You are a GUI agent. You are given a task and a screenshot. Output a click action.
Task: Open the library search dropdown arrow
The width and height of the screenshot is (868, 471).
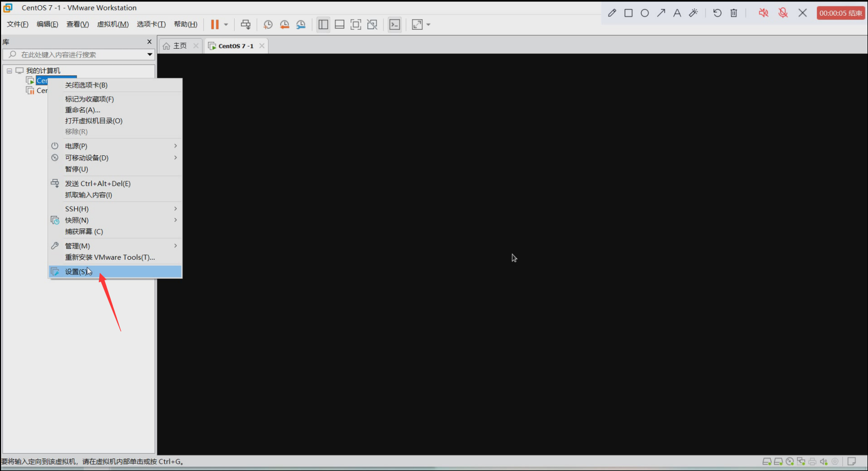[150, 54]
